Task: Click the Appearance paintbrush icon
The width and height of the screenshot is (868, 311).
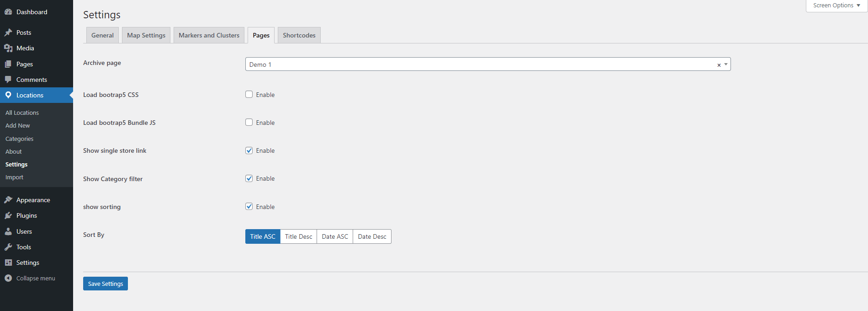Action: point(8,200)
